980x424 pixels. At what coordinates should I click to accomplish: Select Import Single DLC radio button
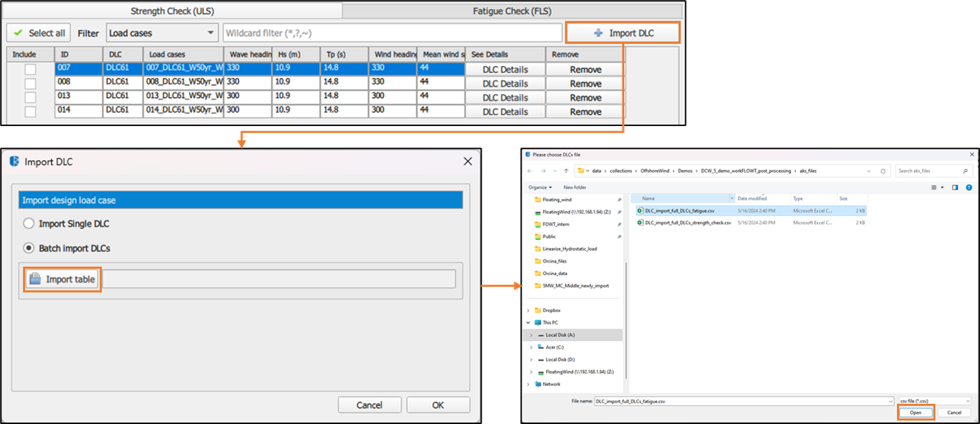(x=29, y=223)
